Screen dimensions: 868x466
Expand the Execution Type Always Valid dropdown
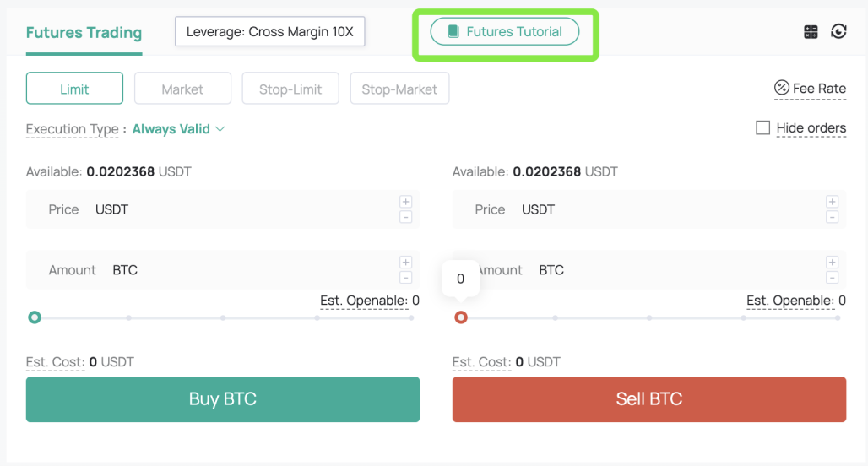[179, 129]
